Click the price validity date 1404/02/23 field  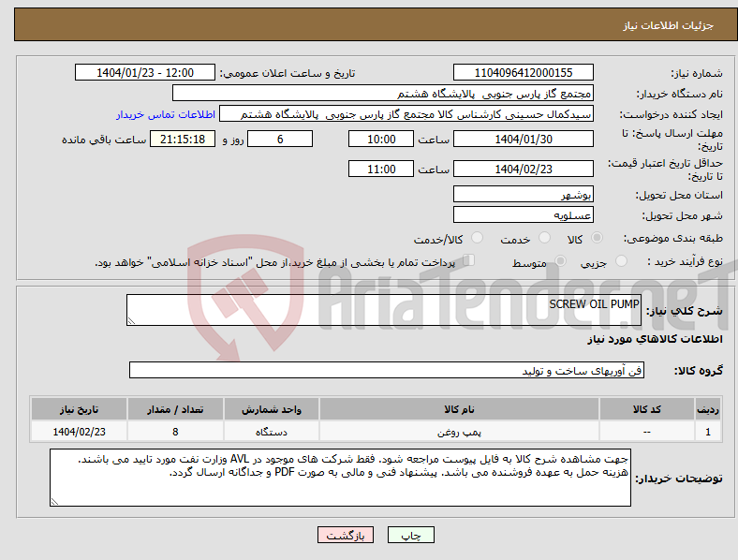coord(523,169)
